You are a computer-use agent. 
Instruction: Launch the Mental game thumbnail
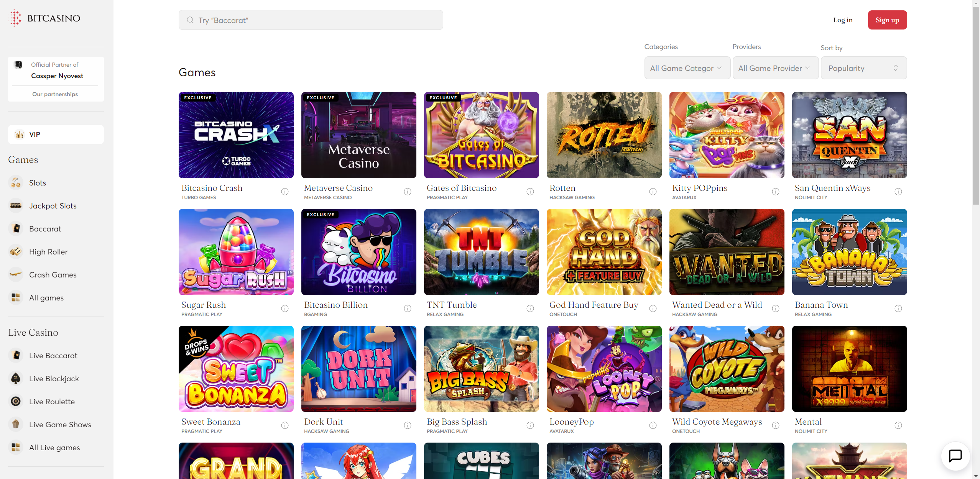coord(850,369)
